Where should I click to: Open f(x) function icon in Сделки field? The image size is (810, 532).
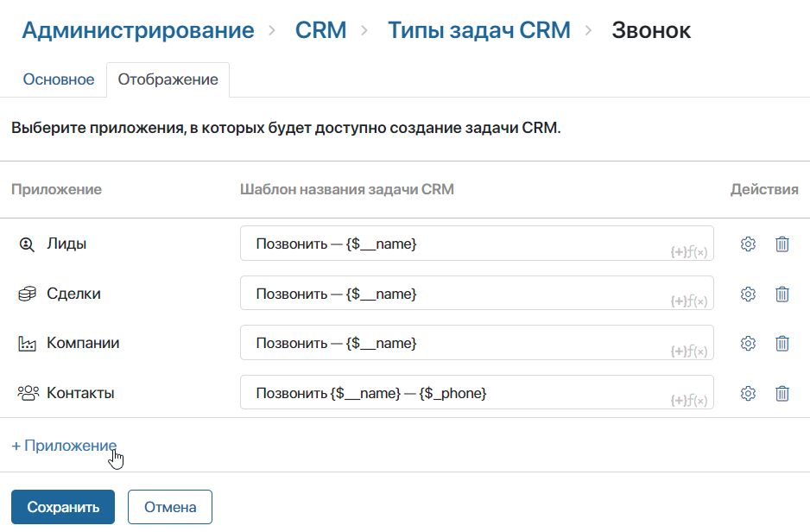698,301
